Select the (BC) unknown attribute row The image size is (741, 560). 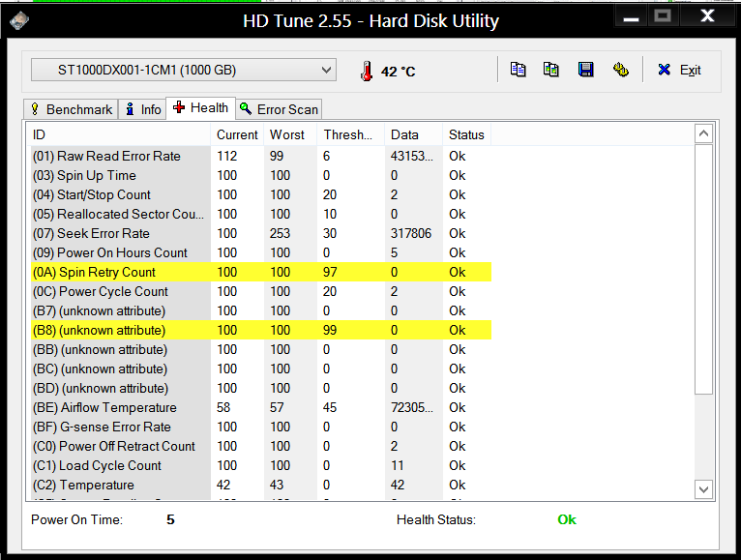click(x=261, y=369)
